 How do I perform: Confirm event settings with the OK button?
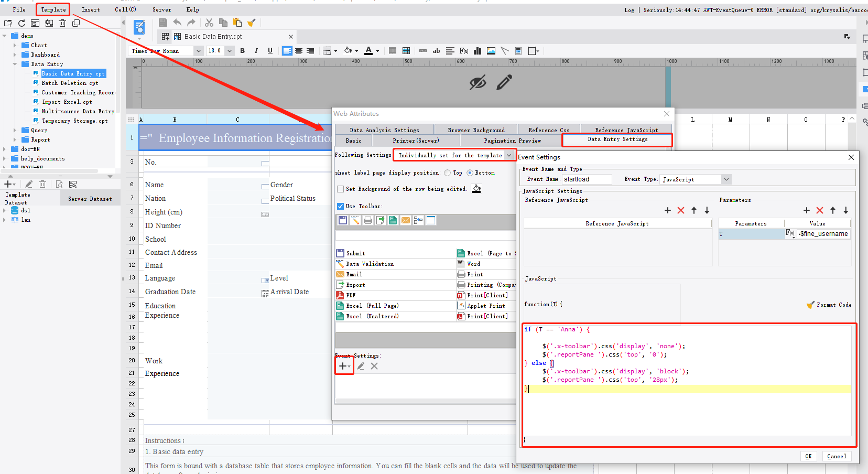[x=808, y=456]
